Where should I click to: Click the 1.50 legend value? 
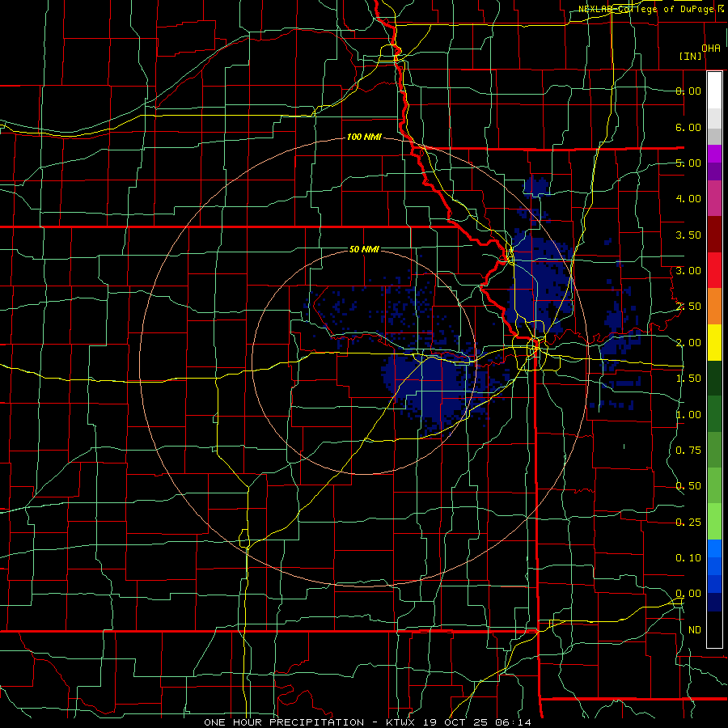(x=688, y=379)
